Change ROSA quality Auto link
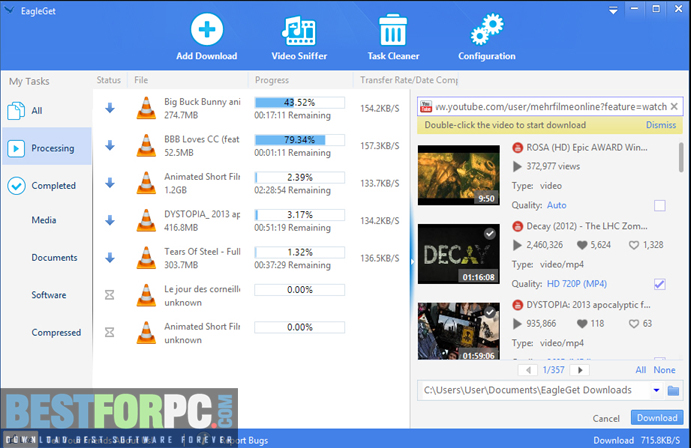Viewport: 691px width, 448px height. pyautogui.click(x=557, y=205)
